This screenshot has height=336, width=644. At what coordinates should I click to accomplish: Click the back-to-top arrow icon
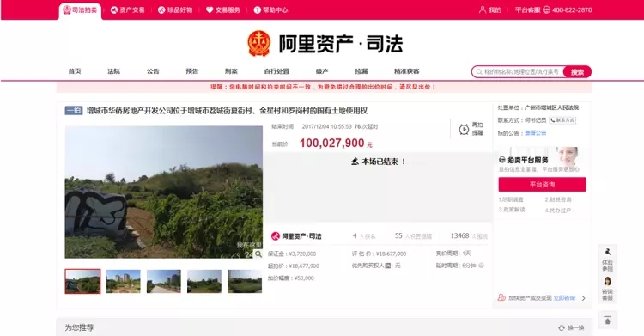tap(607, 320)
